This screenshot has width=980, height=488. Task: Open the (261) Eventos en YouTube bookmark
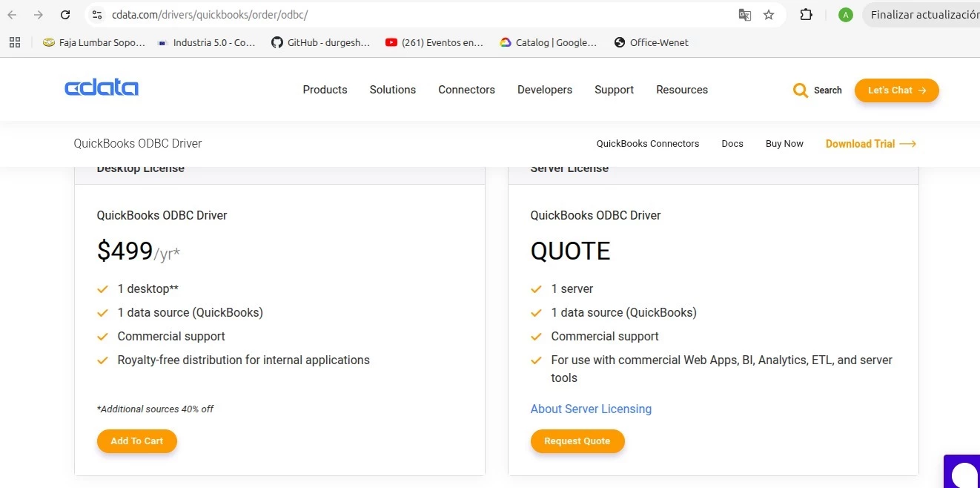(x=434, y=42)
